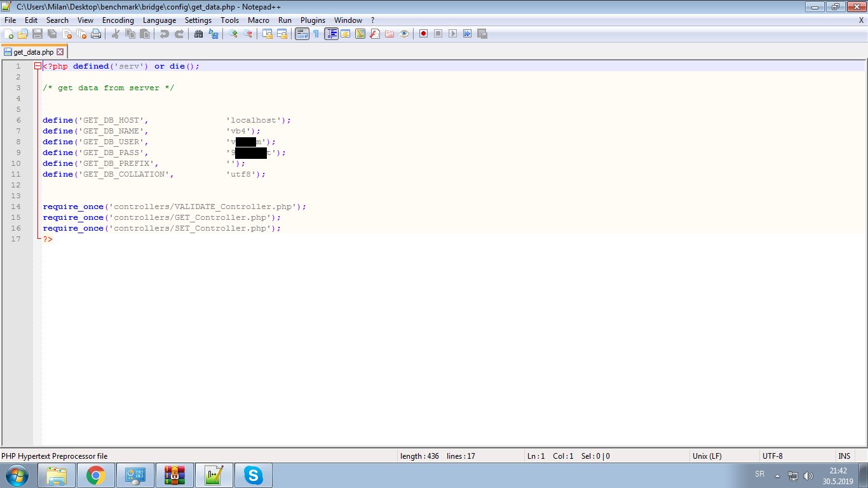Toggle Show All Characters paragraph icon
The image size is (868, 488).
point(316,34)
